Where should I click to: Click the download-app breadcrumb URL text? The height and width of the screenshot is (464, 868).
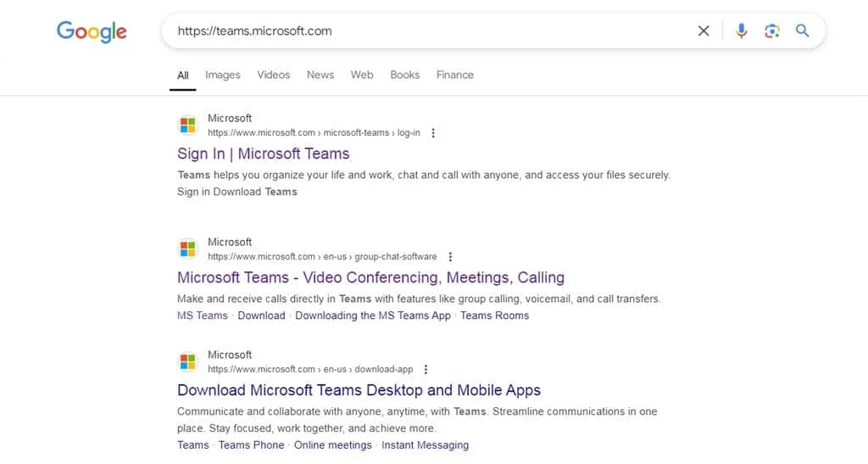(x=310, y=369)
